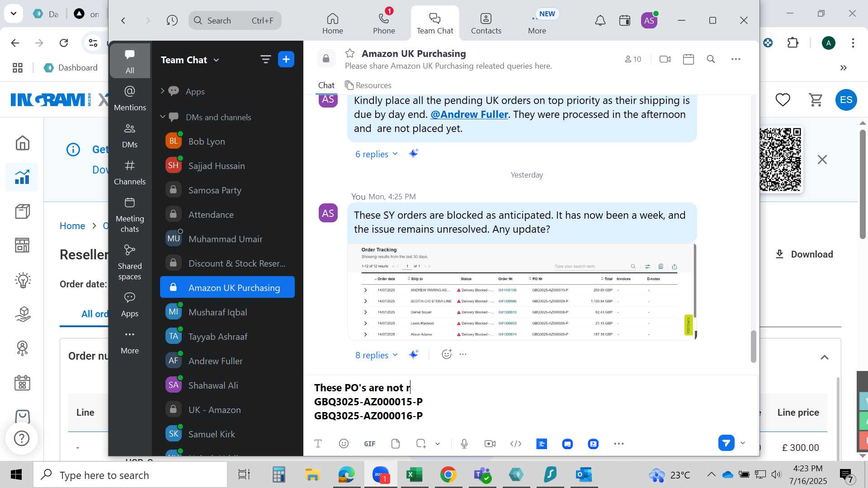
Task: Toggle the text formatting T icon
Action: coord(318,444)
